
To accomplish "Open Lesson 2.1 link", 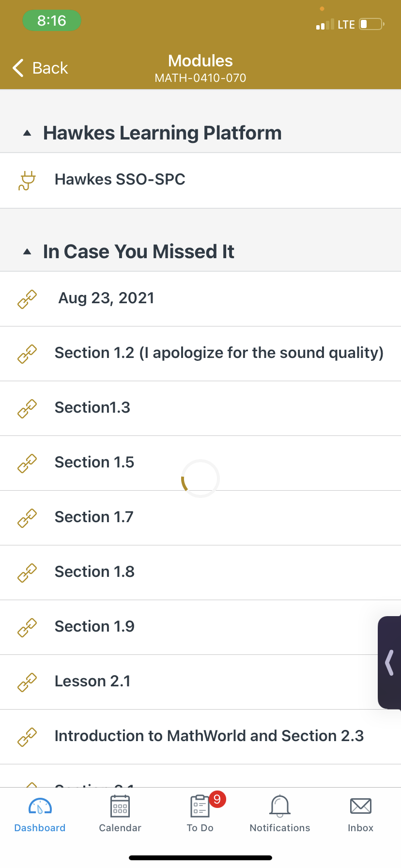I will point(200,682).
